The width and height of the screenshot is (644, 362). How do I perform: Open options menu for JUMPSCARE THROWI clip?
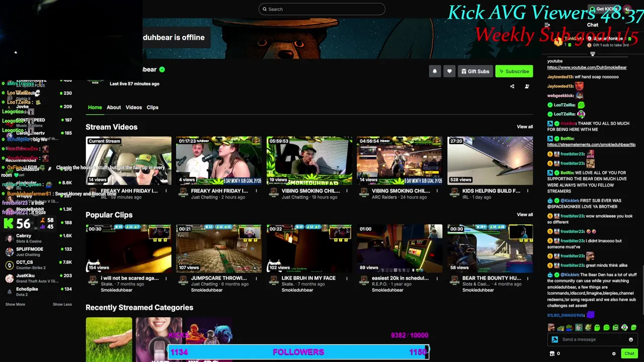click(x=256, y=278)
